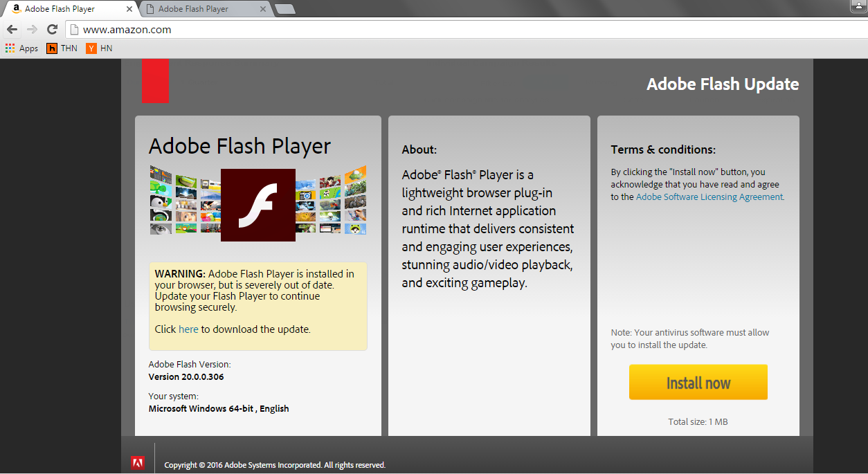Click the Adobe logo in the footer

coord(138,464)
